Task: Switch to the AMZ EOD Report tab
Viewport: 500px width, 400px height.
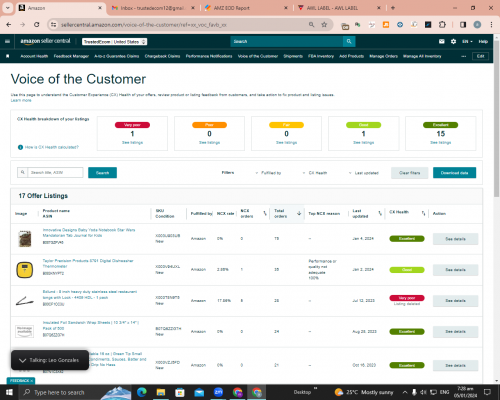Action: [x=247, y=8]
